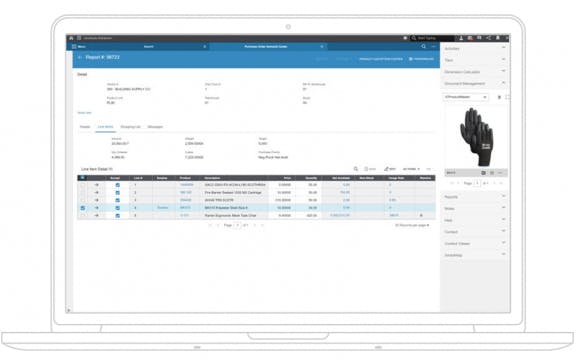Click the trash icon beside document dropdown
The height and width of the screenshot is (360, 576).
(499, 97)
